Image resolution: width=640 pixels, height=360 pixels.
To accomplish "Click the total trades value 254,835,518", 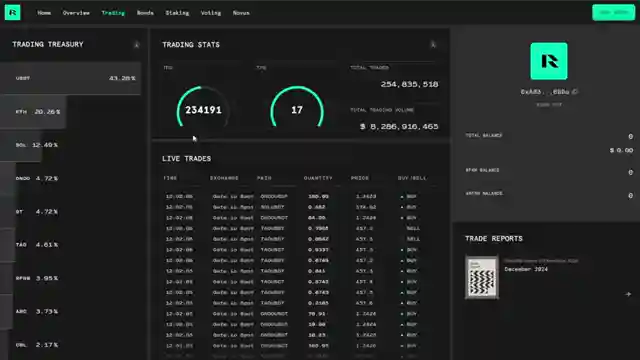I will [409, 84].
